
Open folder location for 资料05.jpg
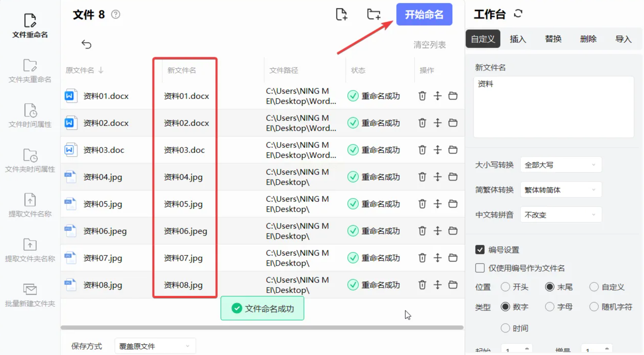point(453,204)
